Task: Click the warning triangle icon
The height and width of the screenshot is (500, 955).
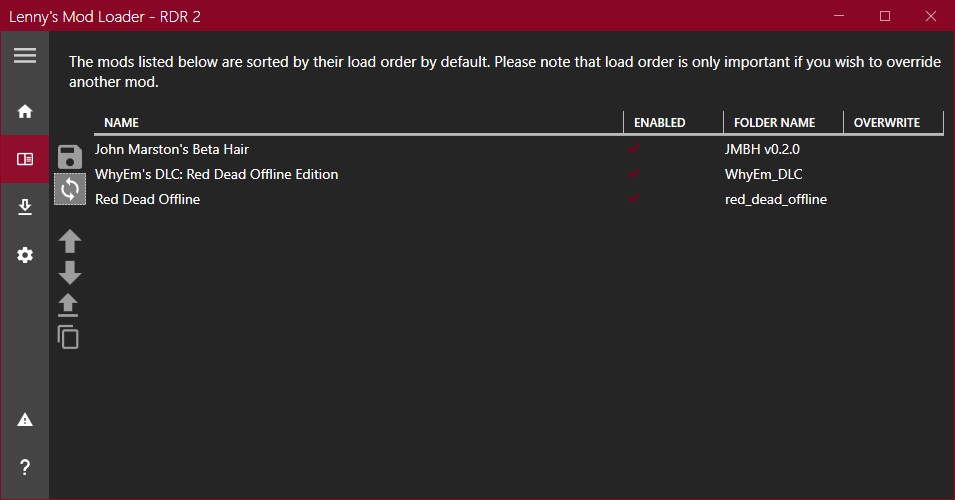Action: pos(25,420)
